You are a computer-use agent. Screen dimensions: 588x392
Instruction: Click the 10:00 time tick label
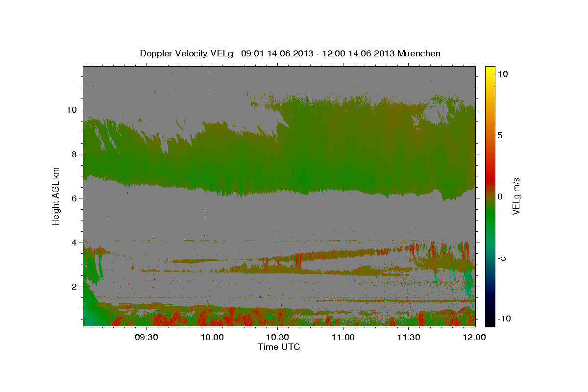212,338
